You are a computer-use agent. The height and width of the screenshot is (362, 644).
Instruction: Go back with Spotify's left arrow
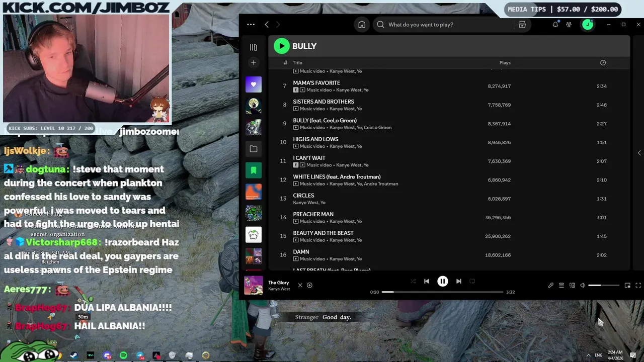click(x=267, y=25)
